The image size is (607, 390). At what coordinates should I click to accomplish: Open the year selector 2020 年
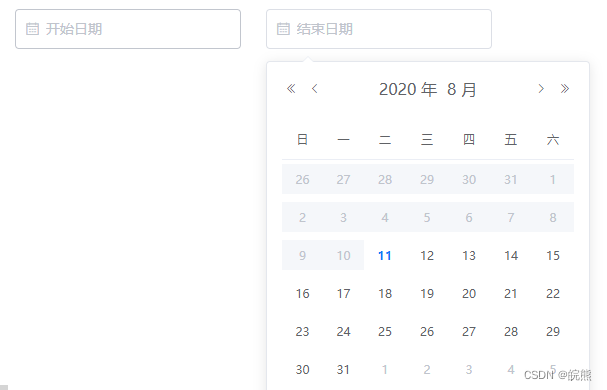click(x=408, y=89)
